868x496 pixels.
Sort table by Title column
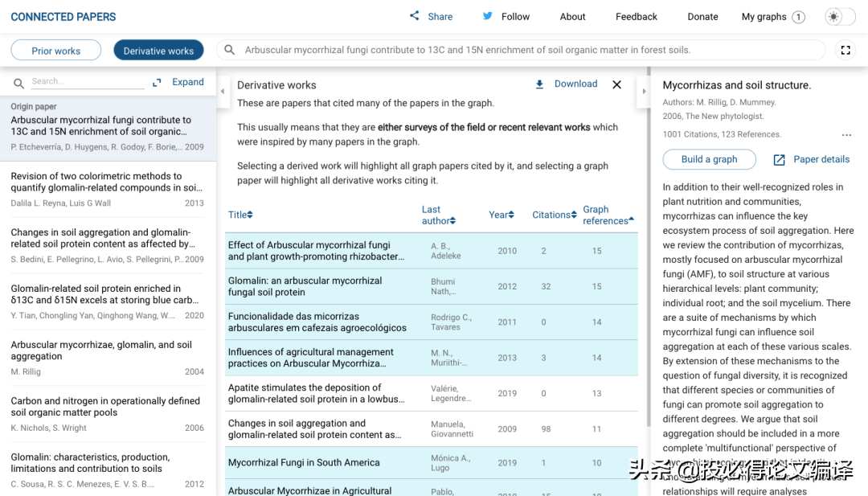coord(240,215)
